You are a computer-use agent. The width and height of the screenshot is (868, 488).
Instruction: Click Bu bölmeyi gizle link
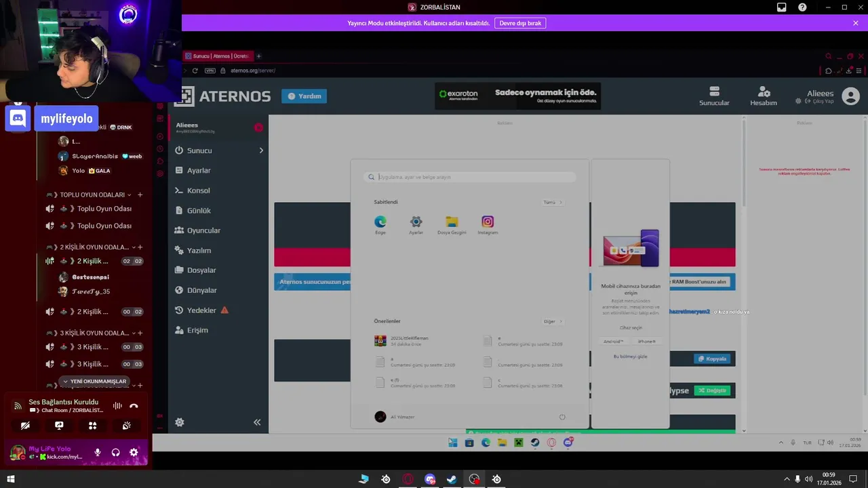631,357
